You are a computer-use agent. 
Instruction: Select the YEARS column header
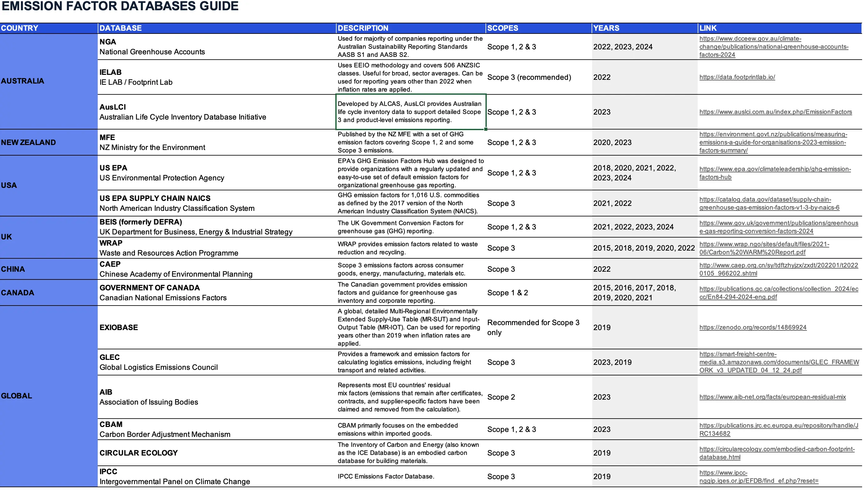tap(645, 28)
